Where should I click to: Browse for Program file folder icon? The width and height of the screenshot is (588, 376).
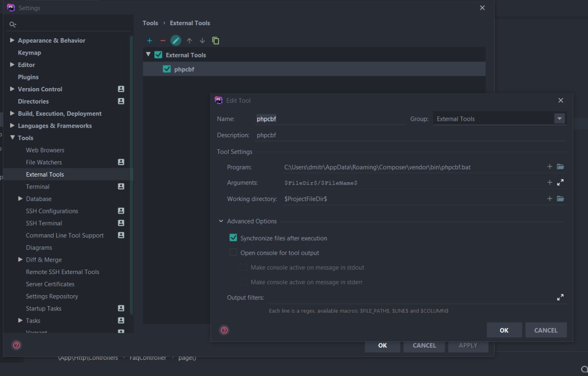coord(560,167)
